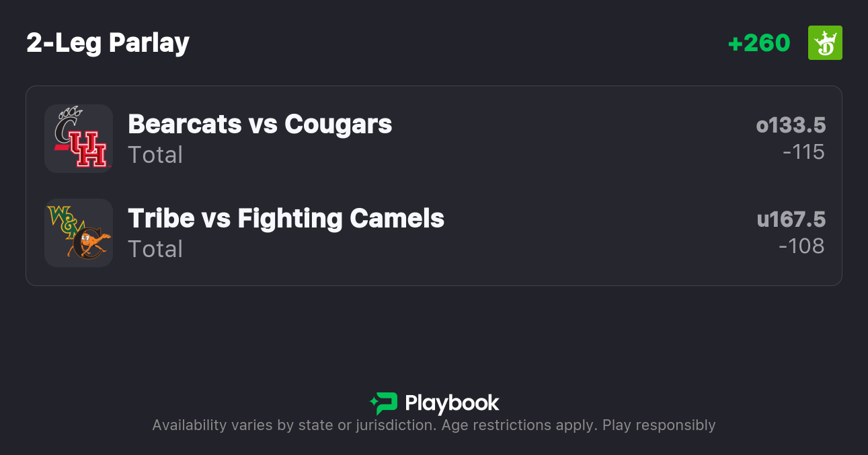This screenshot has width=868, height=455.
Task: Click the Total label under Tribe vs Fighting Camels
Action: [155, 249]
